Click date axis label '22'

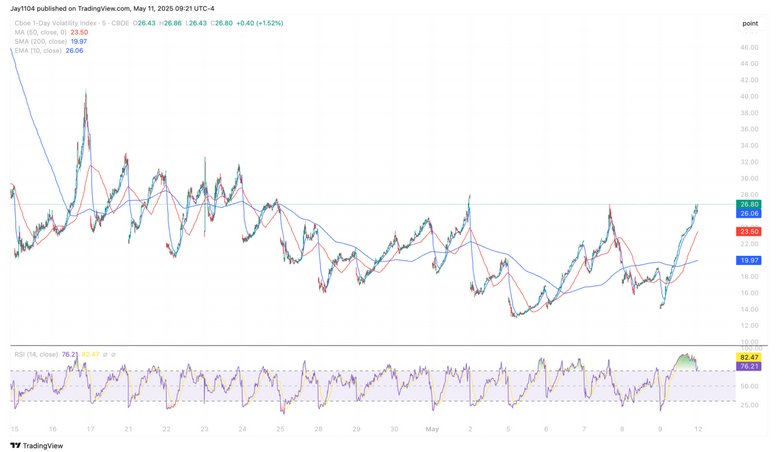point(166,429)
